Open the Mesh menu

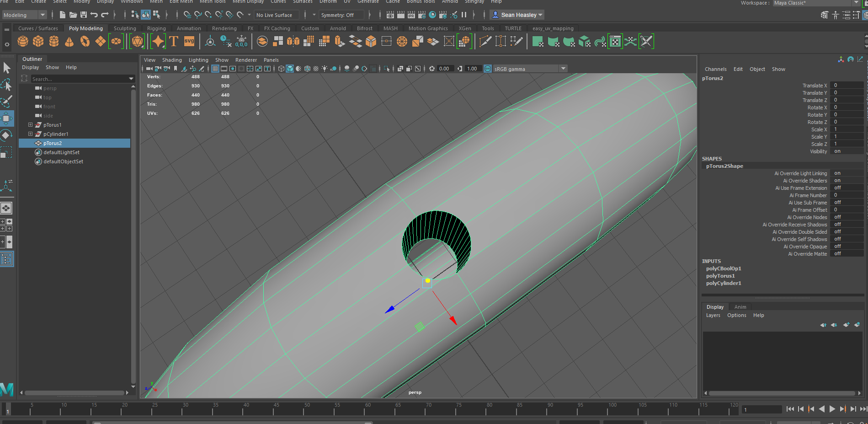point(156,2)
